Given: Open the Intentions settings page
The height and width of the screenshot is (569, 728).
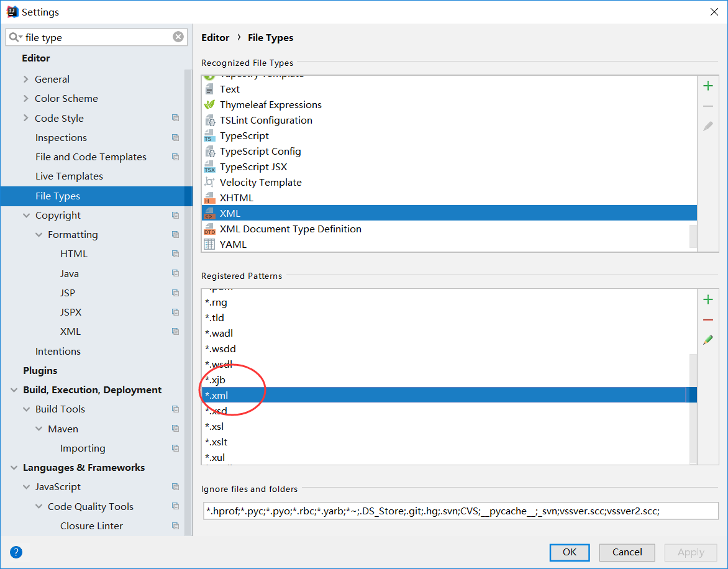Looking at the screenshot, I should click(x=58, y=352).
